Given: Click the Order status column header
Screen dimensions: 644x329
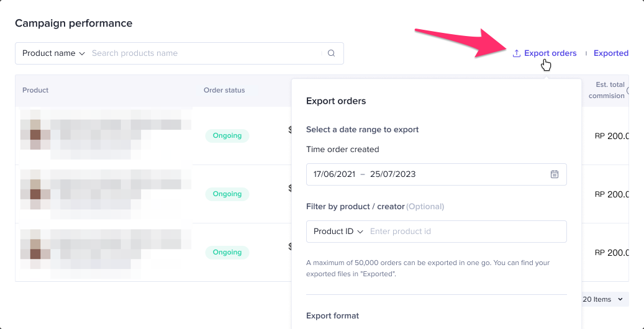Looking at the screenshot, I should click(x=224, y=91).
